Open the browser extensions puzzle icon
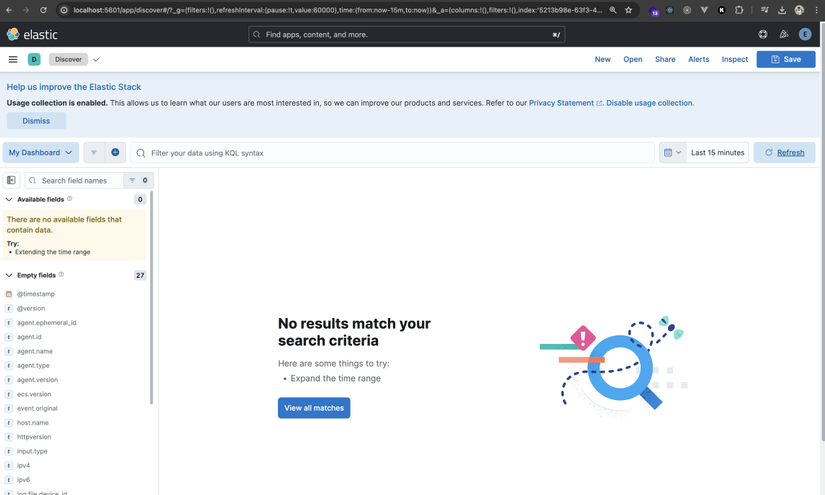The image size is (825, 495). [739, 10]
